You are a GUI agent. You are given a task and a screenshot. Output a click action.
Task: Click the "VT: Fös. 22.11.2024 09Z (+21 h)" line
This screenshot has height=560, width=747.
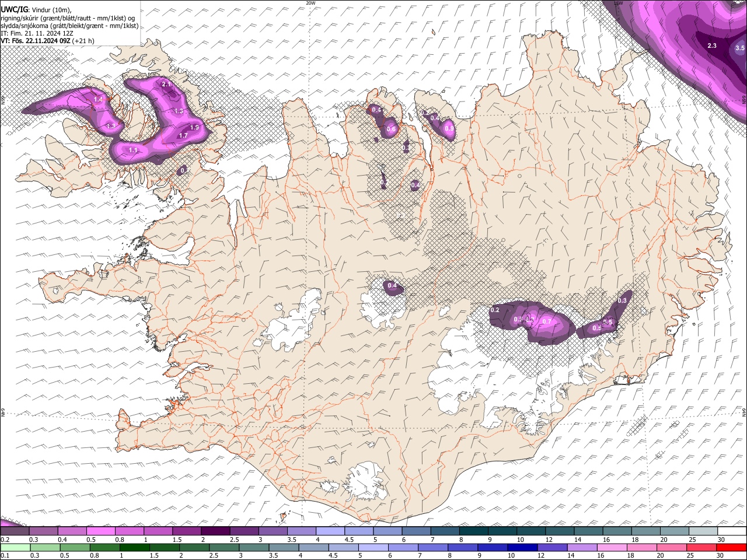[47, 41]
